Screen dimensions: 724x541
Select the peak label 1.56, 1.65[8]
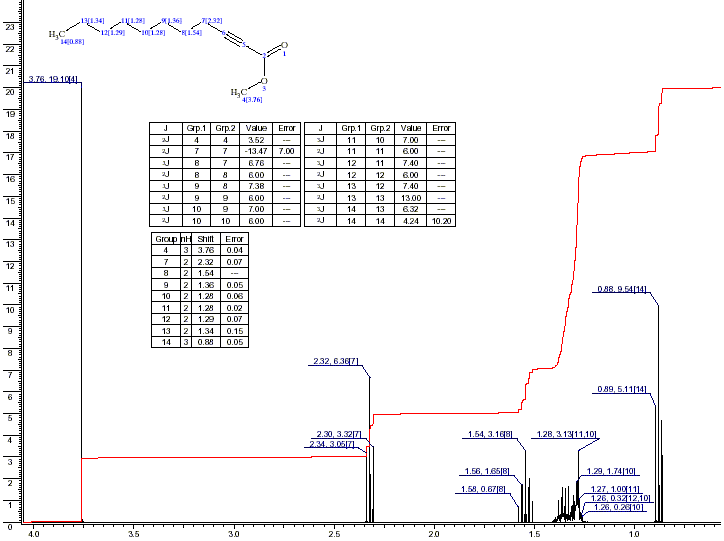point(487,471)
